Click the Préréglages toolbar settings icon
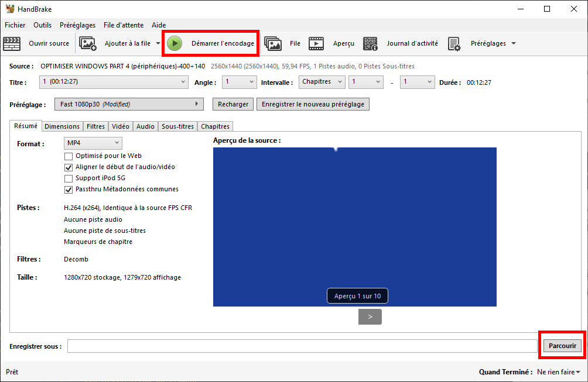 click(454, 44)
